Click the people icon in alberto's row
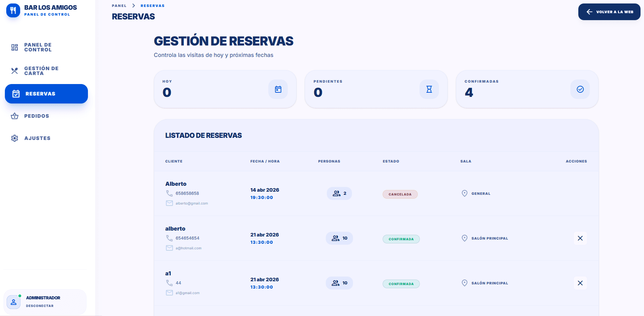The image size is (644, 316). pyautogui.click(x=335, y=238)
